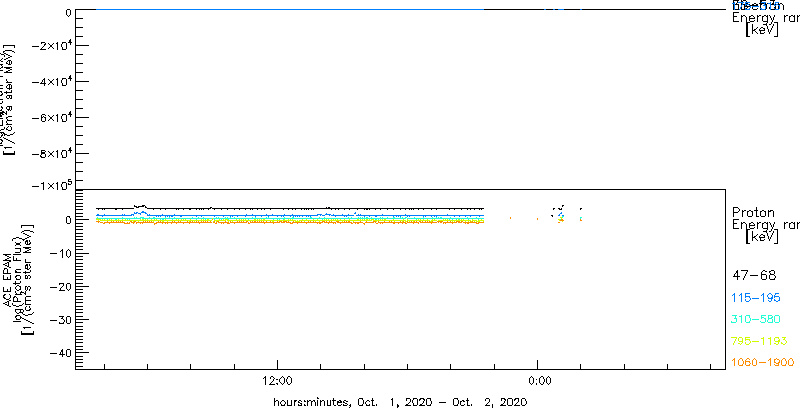Click the black 47-68 keV data trace
The height and width of the screenshot is (410, 800).
290,208
